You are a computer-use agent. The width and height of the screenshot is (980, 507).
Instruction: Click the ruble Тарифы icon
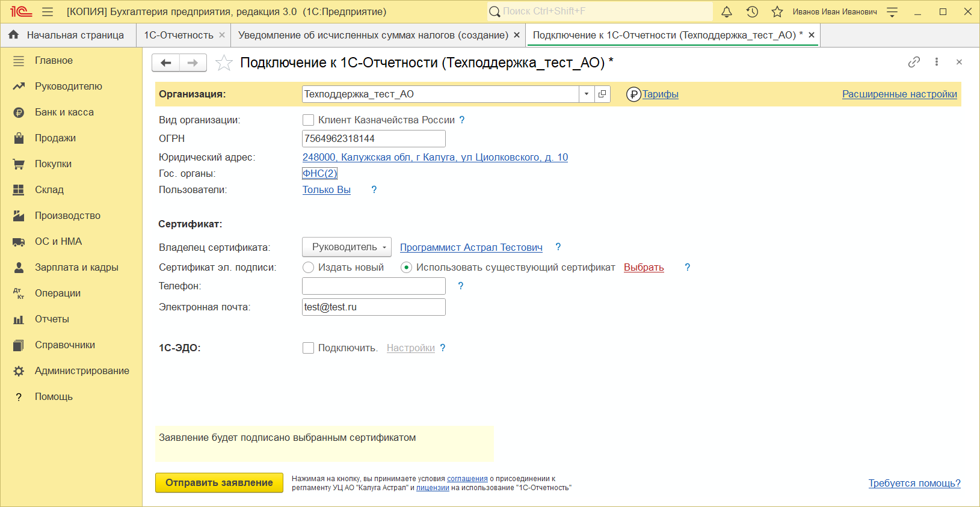633,94
